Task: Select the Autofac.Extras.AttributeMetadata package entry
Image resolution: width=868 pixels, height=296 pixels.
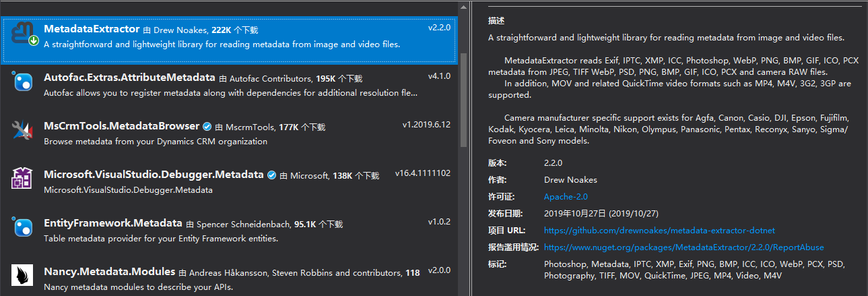Action: pos(129,78)
